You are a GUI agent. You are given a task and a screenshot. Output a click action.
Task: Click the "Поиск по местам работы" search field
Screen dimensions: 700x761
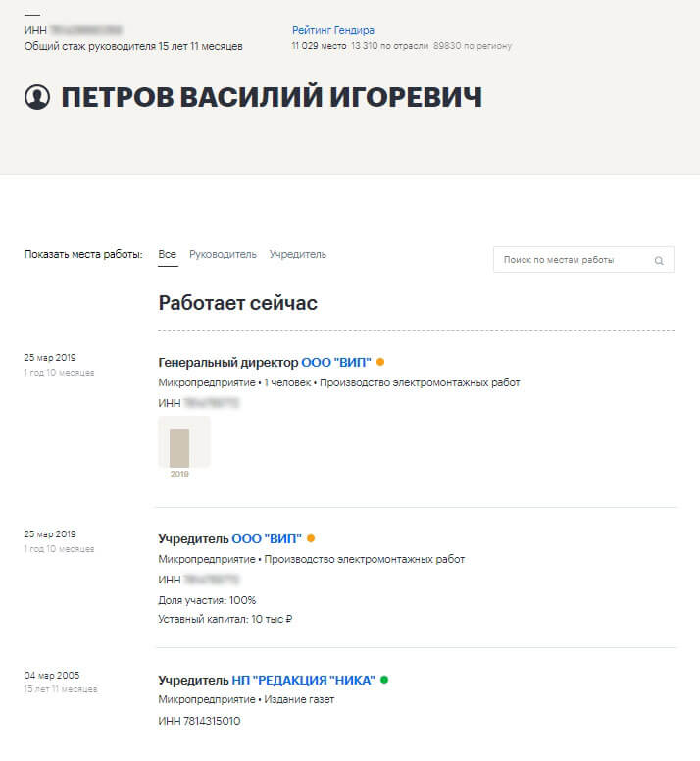(x=574, y=260)
